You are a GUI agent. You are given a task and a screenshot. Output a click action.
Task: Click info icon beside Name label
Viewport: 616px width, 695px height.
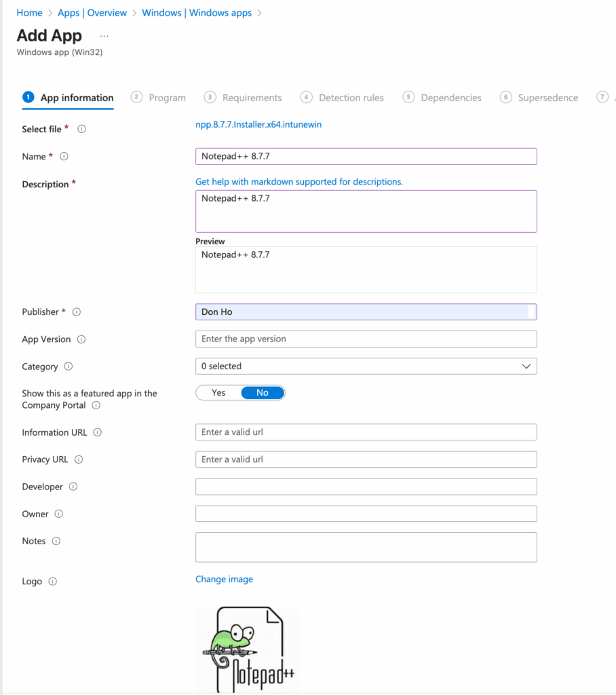point(64,156)
